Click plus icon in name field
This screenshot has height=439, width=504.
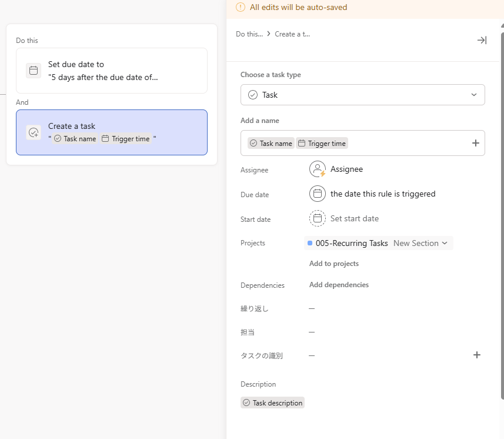click(x=476, y=143)
